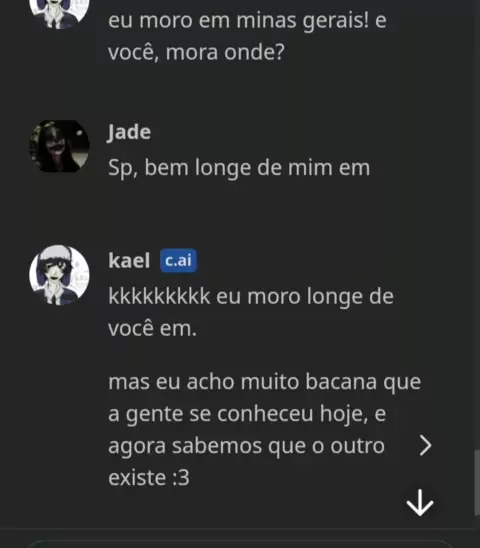Focus the message input field at bottom
The image size is (480, 548).
(x=240, y=544)
